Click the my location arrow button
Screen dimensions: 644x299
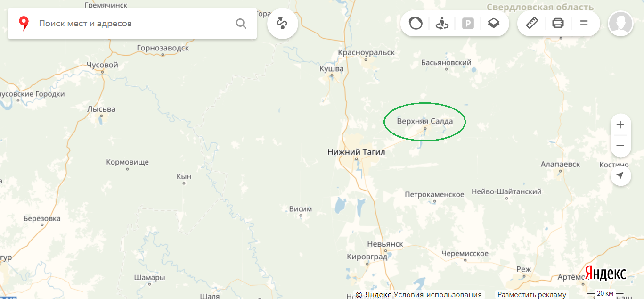(x=620, y=175)
